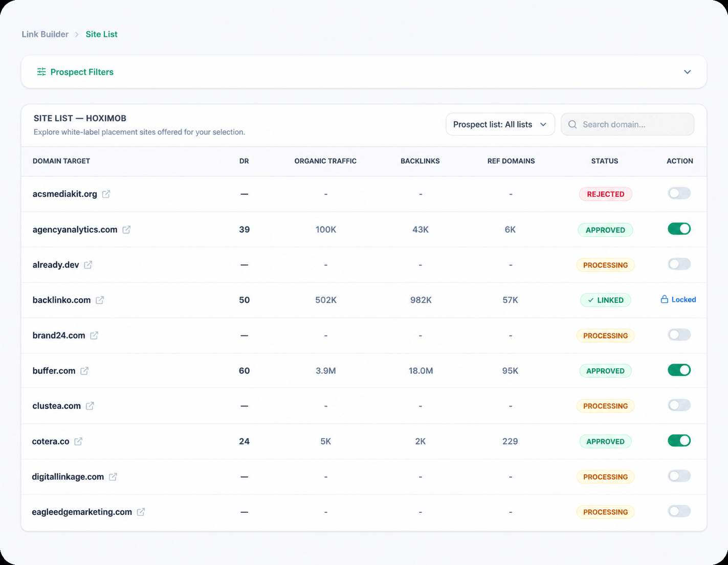Image resolution: width=728 pixels, height=565 pixels.
Task: Go to Link Builder breadcrumb
Action: click(45, 34)
